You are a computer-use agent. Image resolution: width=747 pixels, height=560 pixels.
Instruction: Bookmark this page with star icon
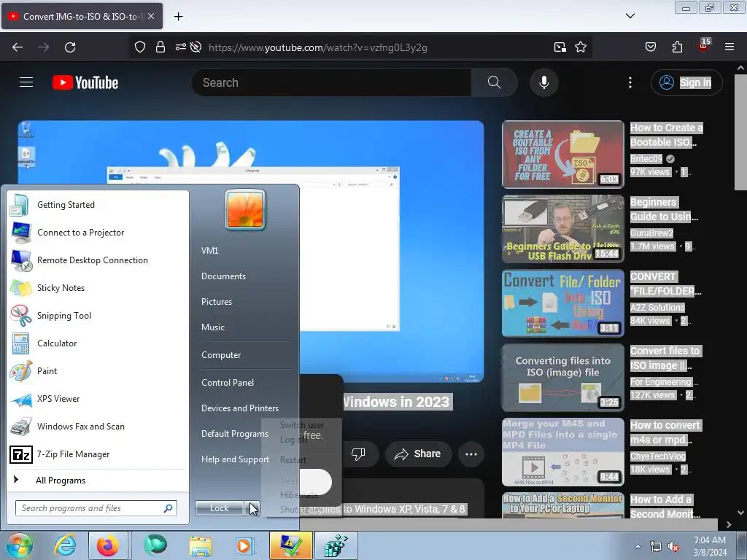pos(580,47)
